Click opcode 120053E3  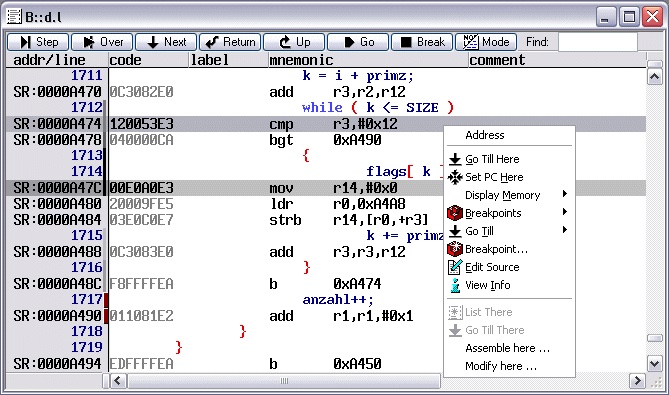click(x=141, y=124)
